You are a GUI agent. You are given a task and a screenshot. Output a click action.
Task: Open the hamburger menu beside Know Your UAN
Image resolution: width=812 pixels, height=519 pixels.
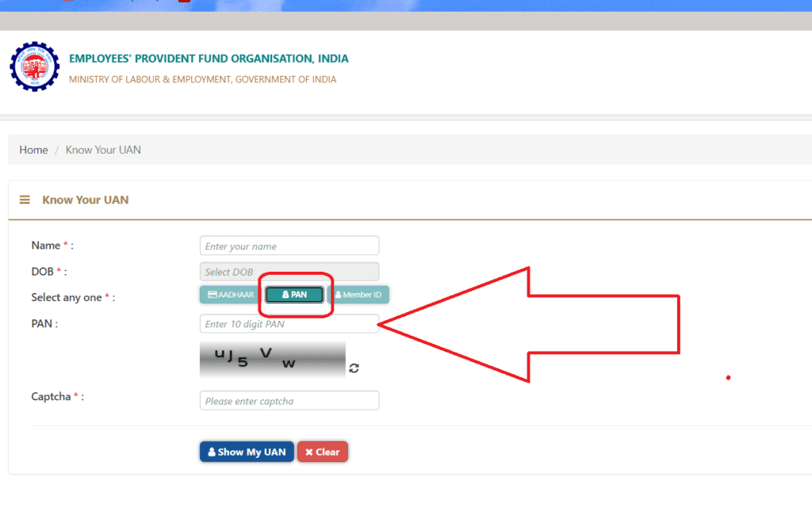coord(25,200)
